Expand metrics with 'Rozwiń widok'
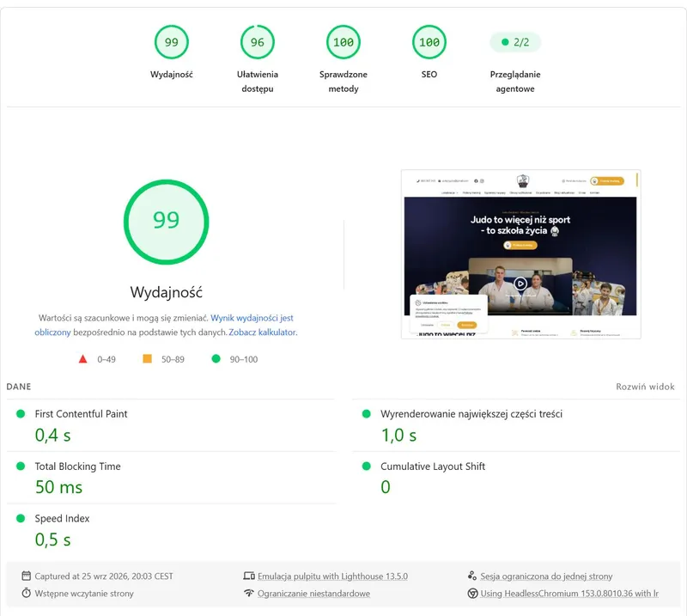The image size is (687, 616). (645, 387)
